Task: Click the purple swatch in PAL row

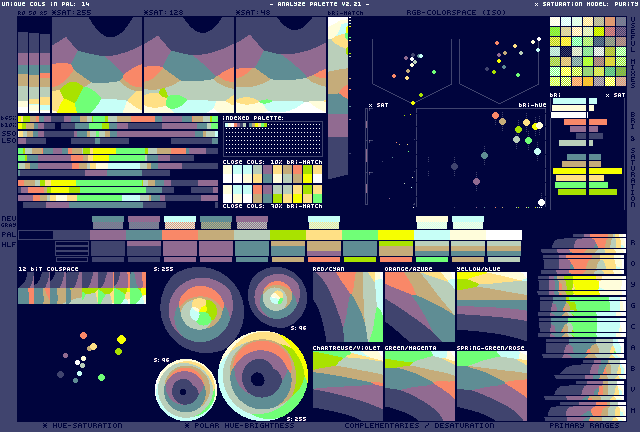Action: tap(108, 235)
